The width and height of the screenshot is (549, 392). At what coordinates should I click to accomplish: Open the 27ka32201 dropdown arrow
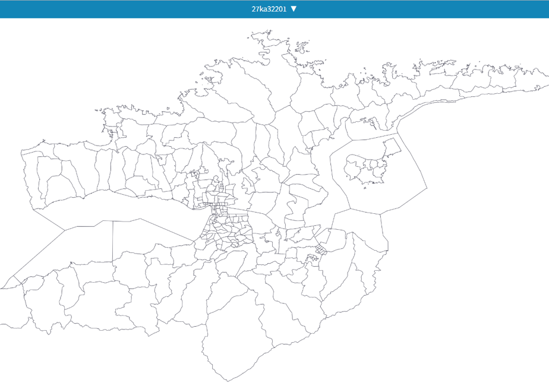coord(294,9)
